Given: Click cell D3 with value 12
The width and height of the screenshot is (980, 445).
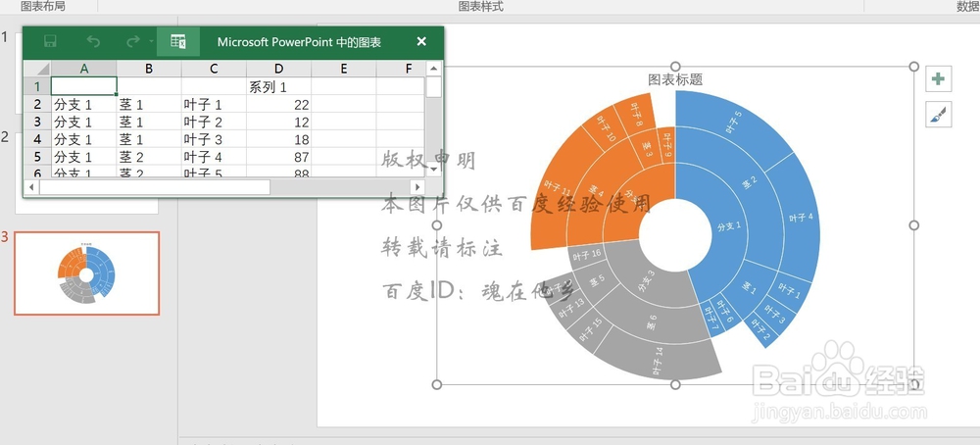Looking at the screenshot, I should 278,122.
